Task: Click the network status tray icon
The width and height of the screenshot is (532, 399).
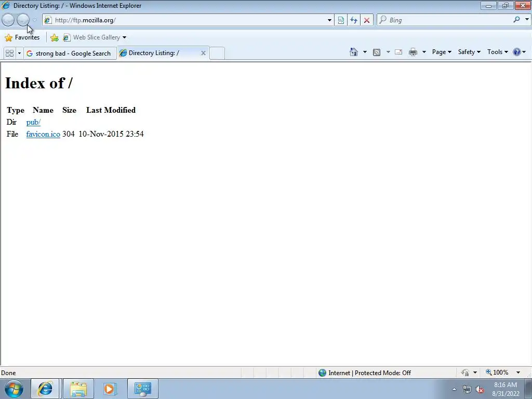Action: [x=467, y=389]
